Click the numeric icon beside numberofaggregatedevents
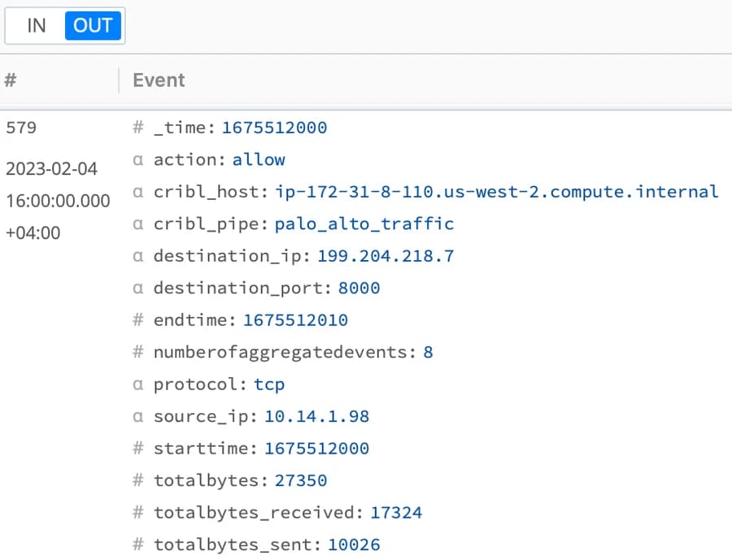Viewport: 732px width, 560px height. 138,352
